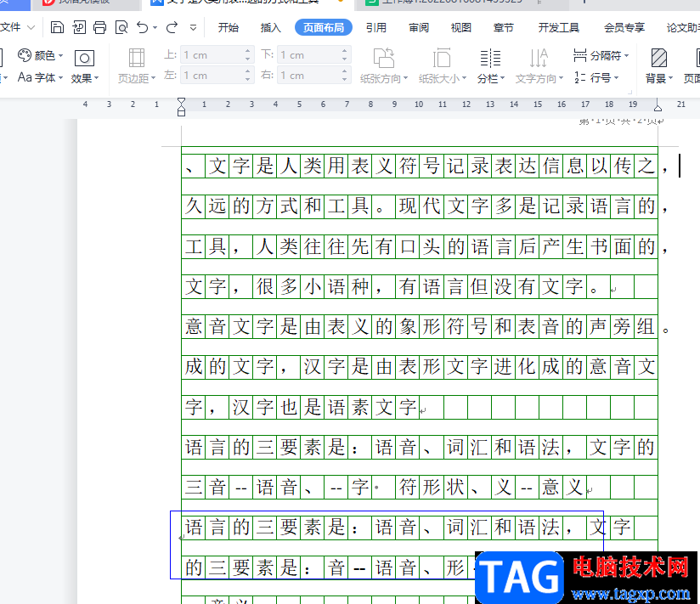
Task: Switch to the 插入 tab
Action: pyautogui.click(x=270, y=28)
